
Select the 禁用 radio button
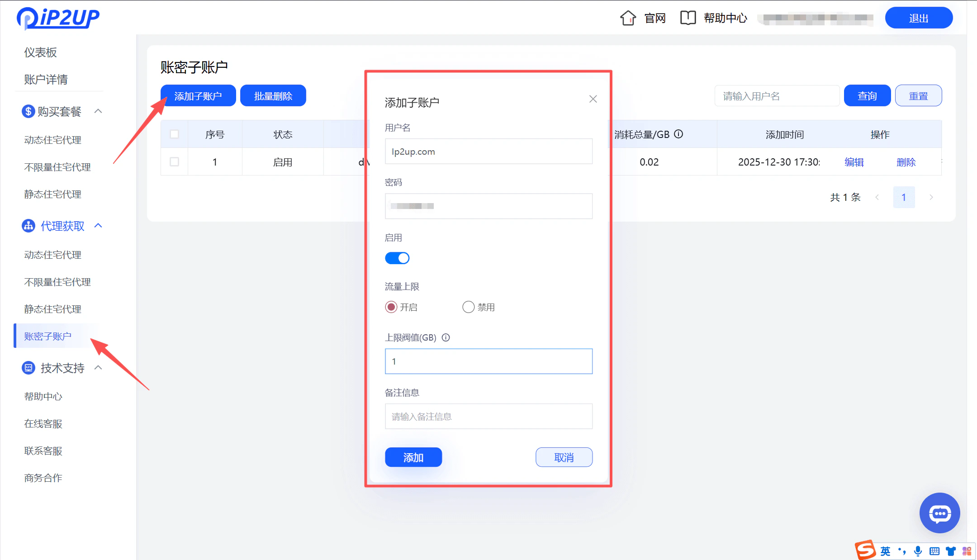click(x=468, y=307)
